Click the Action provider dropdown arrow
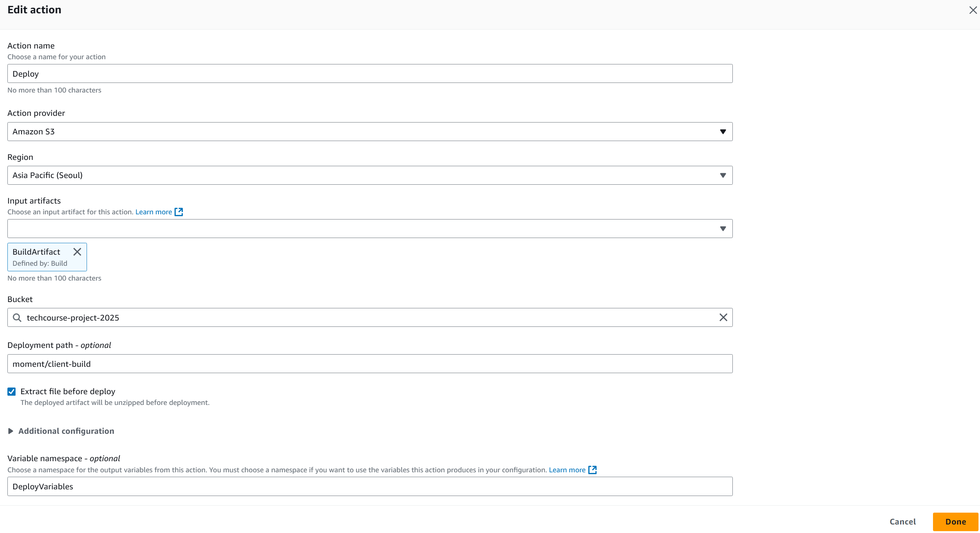 (x=723, y=132)
